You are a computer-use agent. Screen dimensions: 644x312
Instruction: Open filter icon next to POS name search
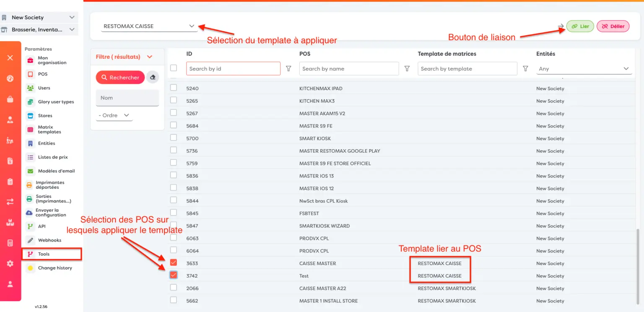(x=407, y=69)
